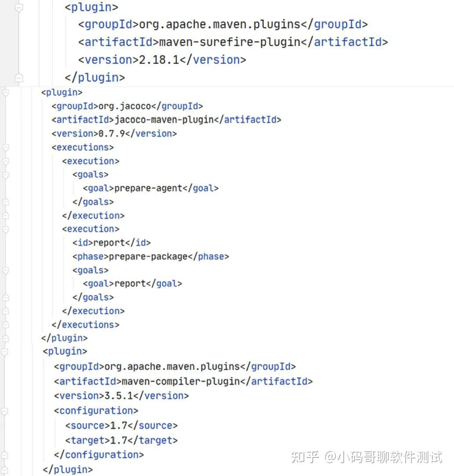
Task: Place cursor in jacoco-maven-plugin artifactId text
Action: coord(164,120)
